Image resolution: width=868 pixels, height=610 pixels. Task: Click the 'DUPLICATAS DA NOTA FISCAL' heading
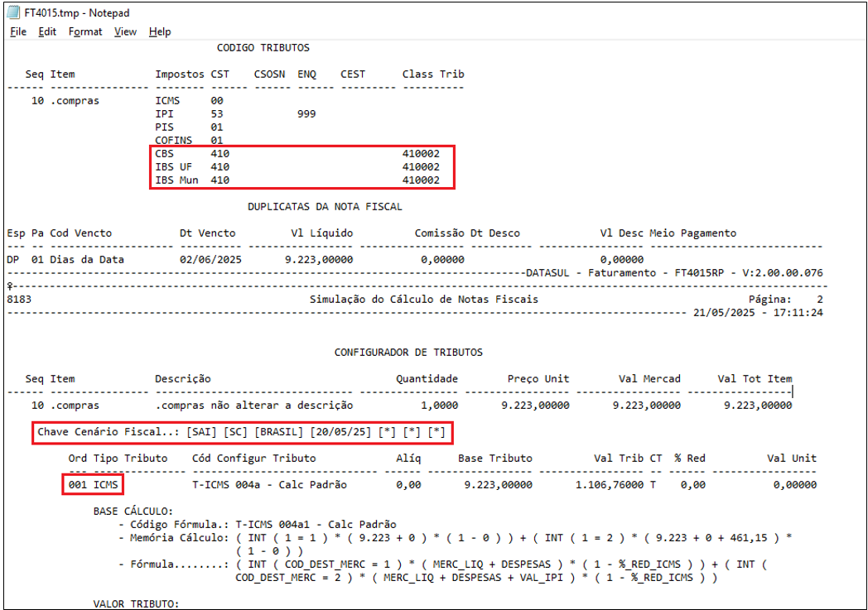tap(325, 207)
